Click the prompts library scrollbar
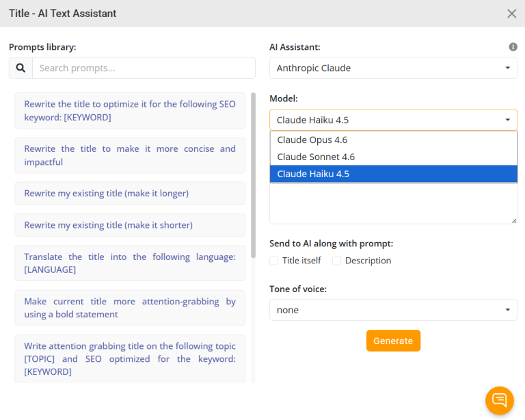Screen dimensions: 525x420 pos(254,171)
